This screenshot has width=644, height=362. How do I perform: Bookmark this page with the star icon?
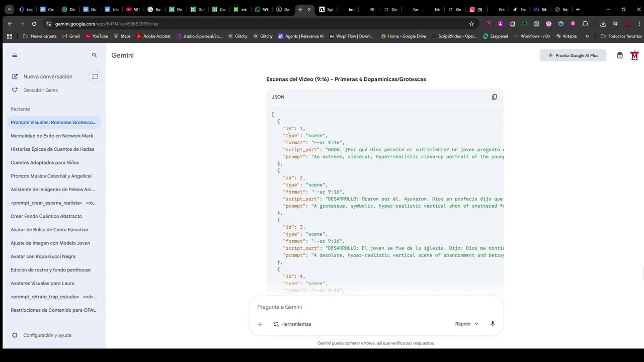coord(471,24)
